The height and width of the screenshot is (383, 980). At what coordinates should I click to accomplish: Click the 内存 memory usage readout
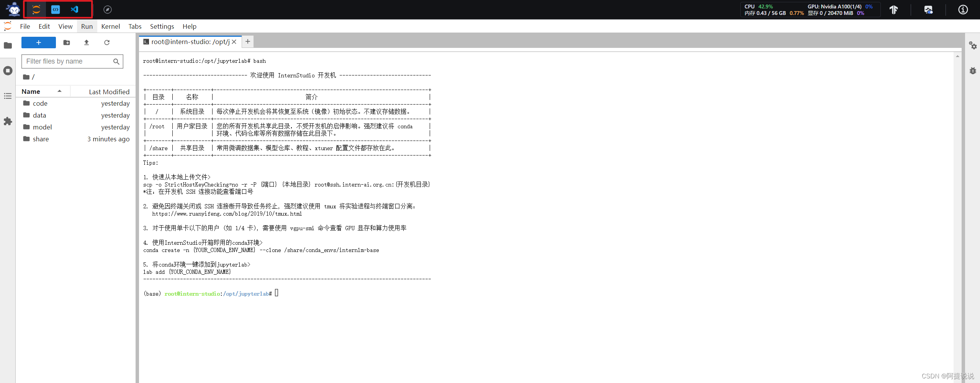pos(774,13)
